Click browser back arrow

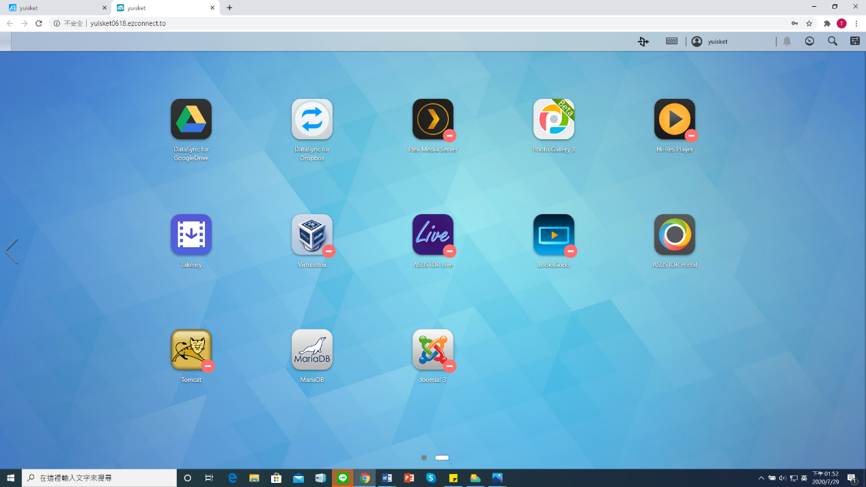coord(9,23)
